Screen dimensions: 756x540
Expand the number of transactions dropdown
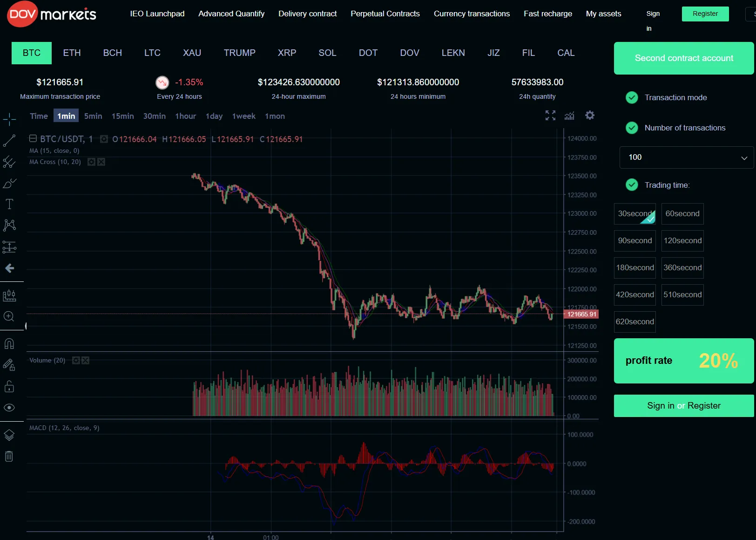(686, 157)
